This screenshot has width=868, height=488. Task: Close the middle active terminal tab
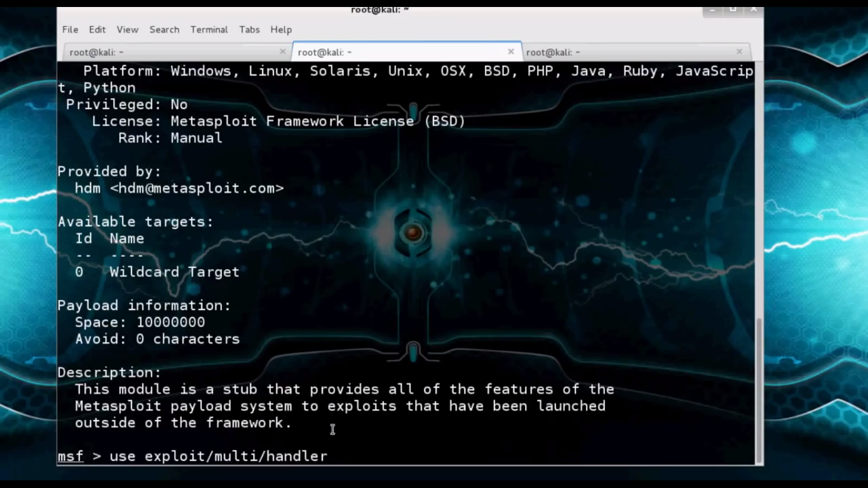510,52
